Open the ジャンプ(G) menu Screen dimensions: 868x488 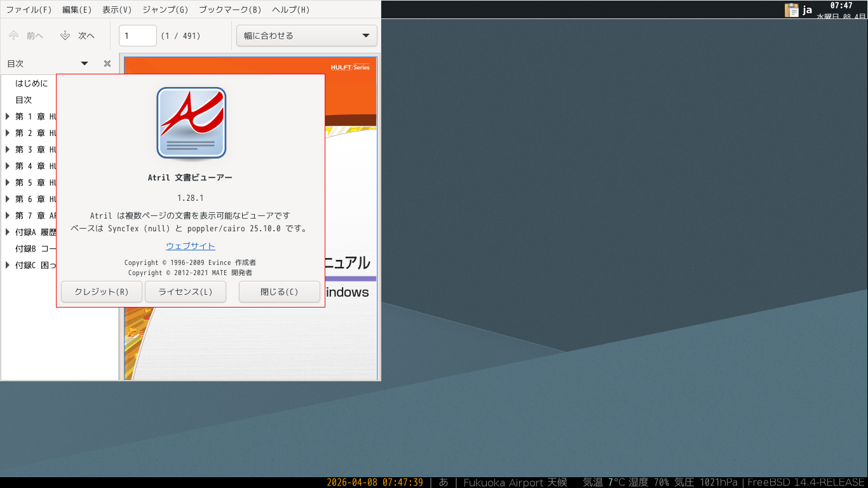point(165,10)
